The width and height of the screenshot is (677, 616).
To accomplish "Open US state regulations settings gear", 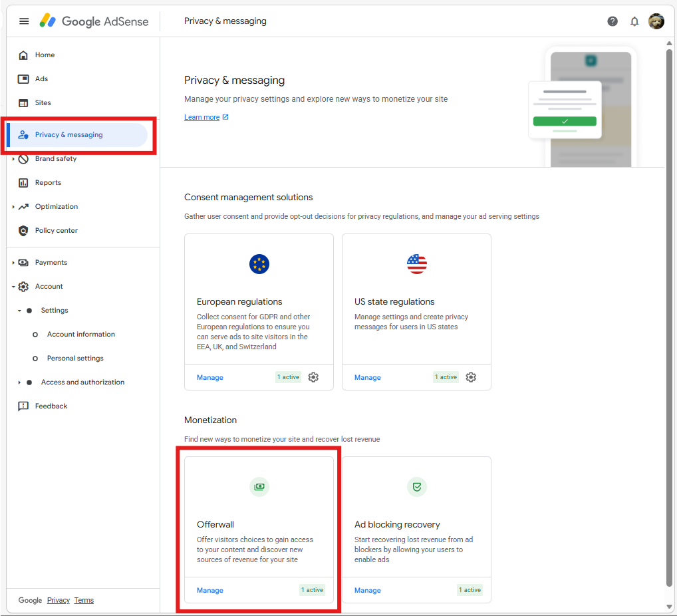I will [471, 377].
